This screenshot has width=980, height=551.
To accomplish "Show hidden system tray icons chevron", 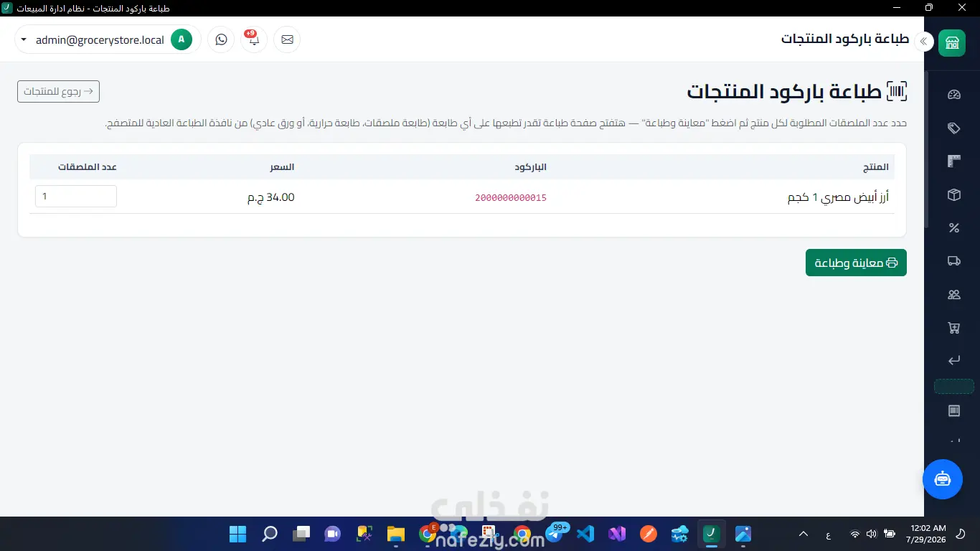I will click(804, 534).
